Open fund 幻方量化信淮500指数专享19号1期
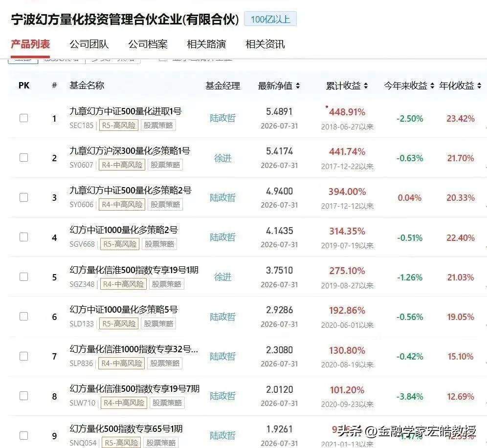Image resolution: width=487 pixels, height=448 pixels. [x=134, y=270]
